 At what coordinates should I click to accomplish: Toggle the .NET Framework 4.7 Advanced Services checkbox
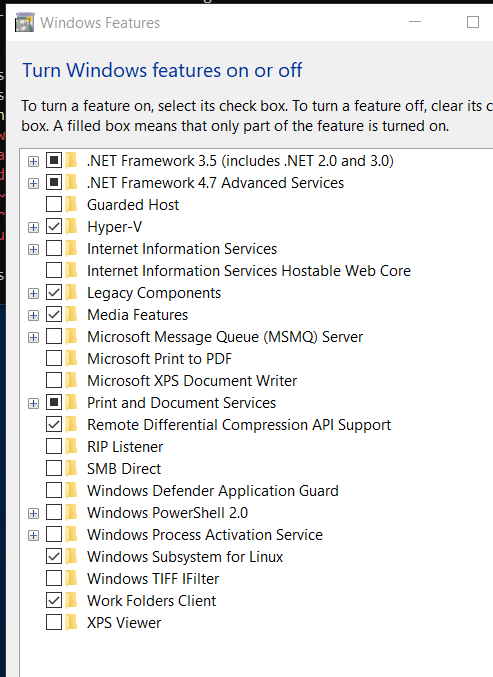tap(54, 182)
